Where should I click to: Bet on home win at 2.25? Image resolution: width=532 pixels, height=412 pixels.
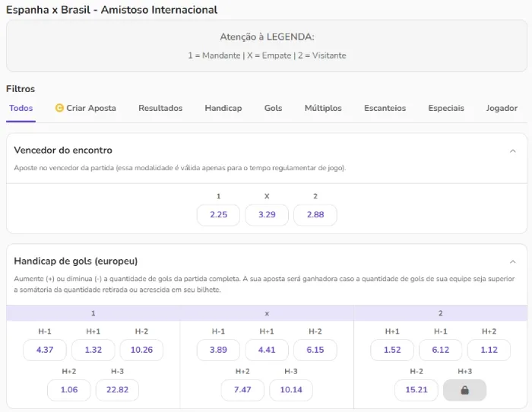point(219,215)
